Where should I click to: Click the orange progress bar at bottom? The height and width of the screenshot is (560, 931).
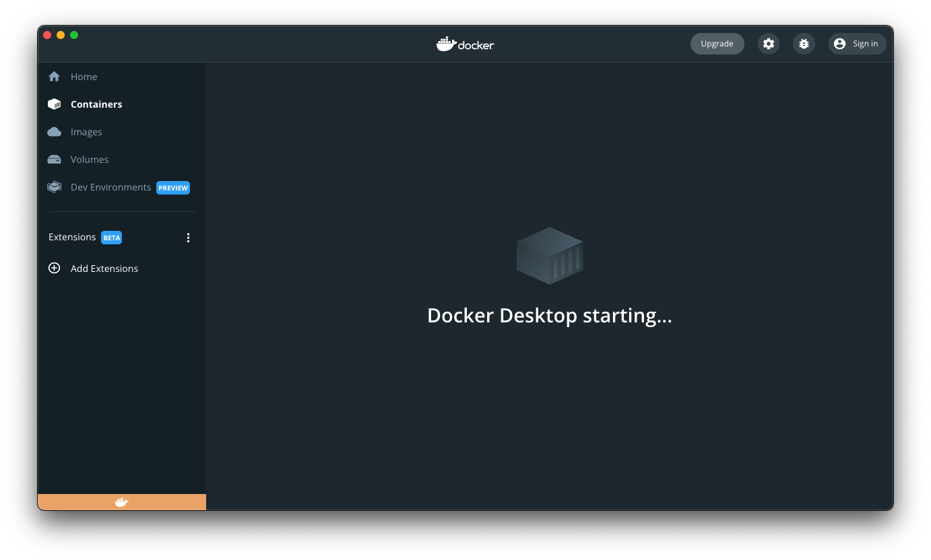(122, 501)
